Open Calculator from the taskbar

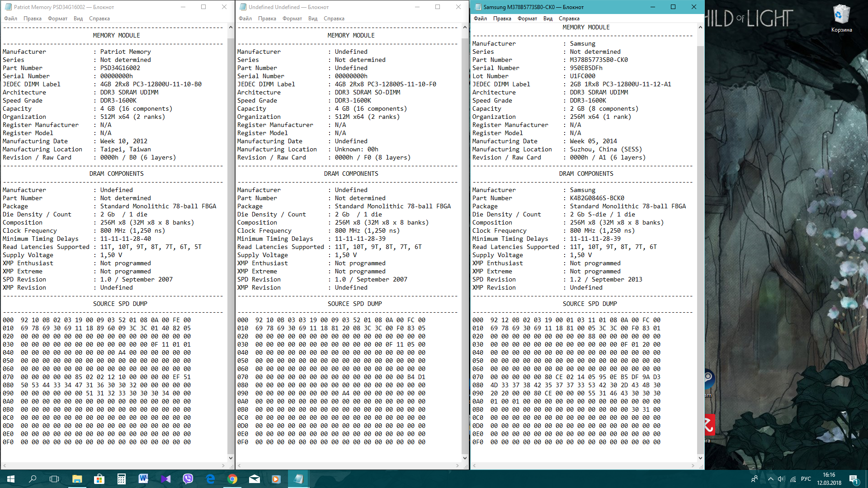tap(121, 479)
